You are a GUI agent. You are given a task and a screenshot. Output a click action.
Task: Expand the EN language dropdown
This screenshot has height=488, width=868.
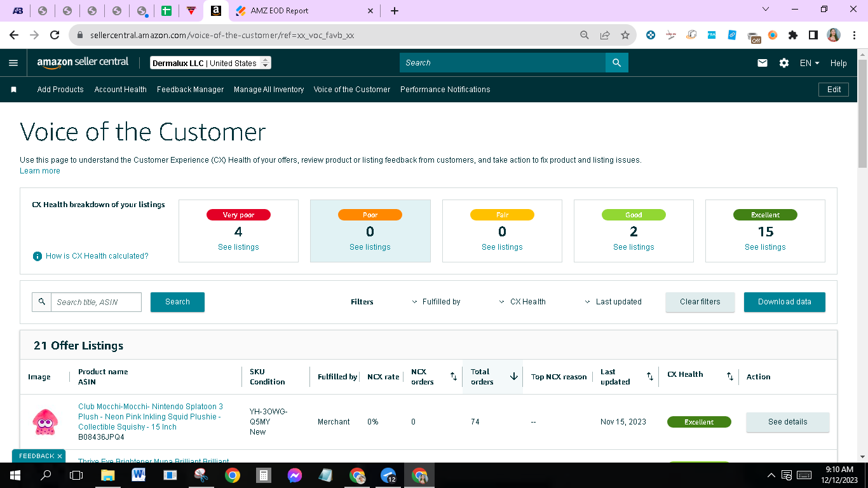point(810,63)
